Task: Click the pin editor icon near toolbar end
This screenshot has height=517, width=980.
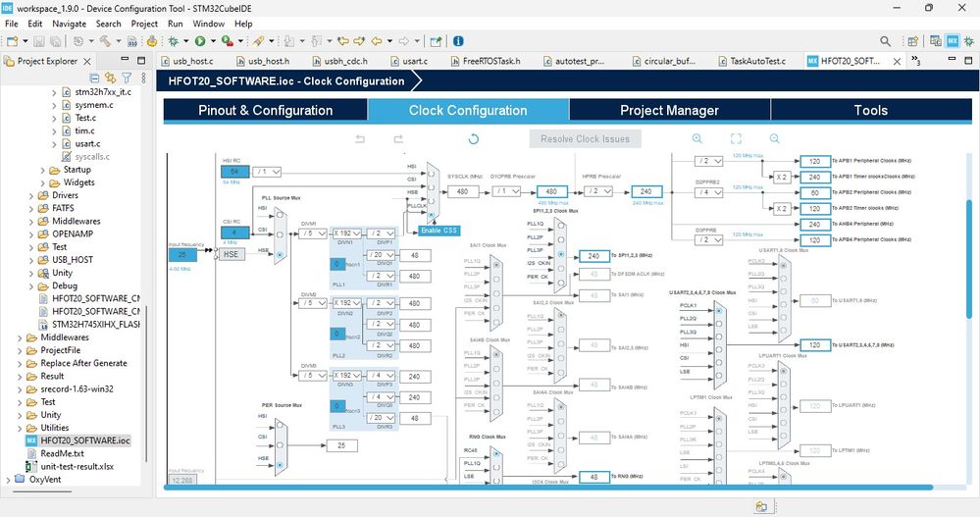Action: tap(436, 41)
